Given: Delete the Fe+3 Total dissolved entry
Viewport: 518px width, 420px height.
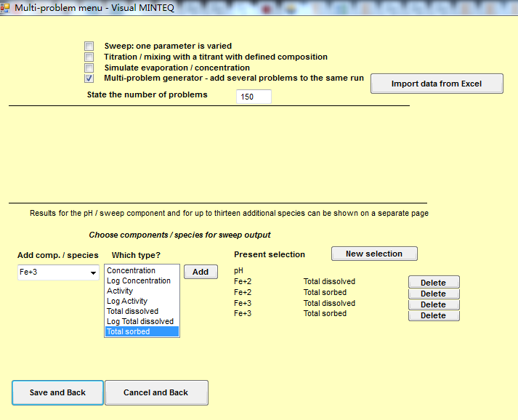Looking at the screenshot, I should coord(434,304).
